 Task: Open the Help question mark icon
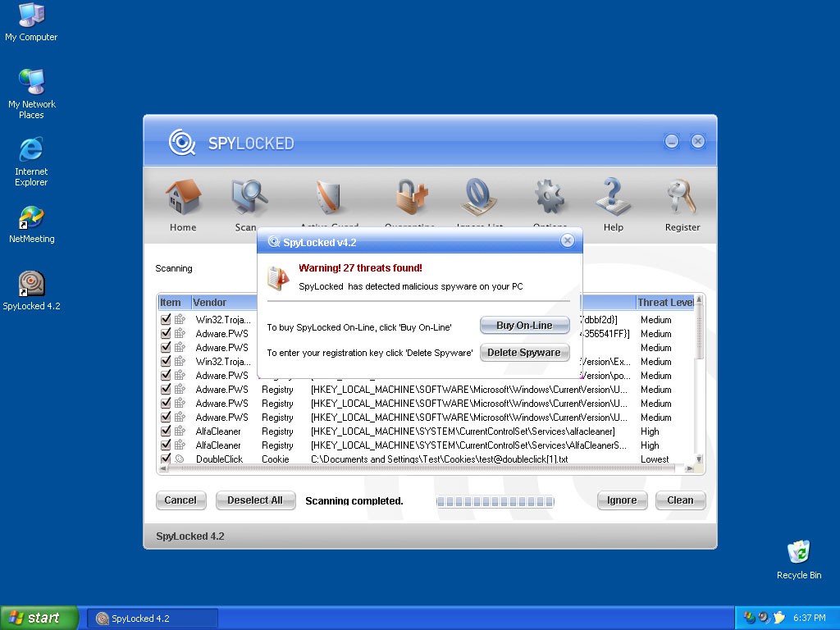coord(613,199)
